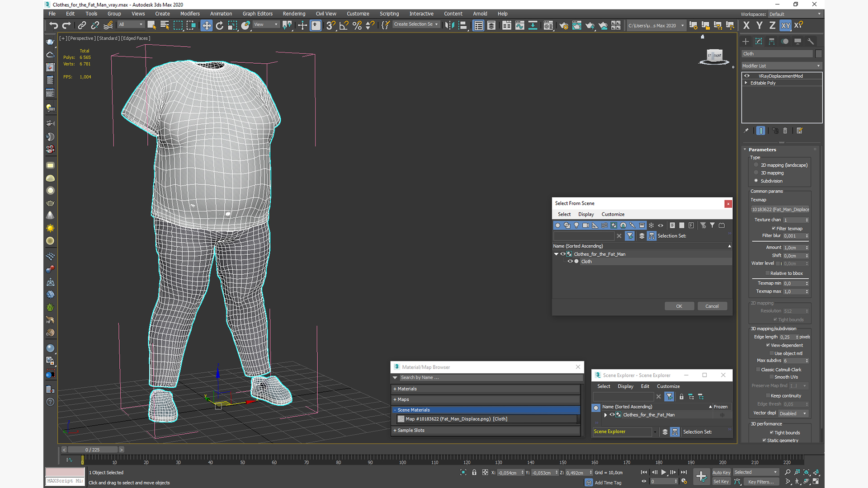Click the Set Key mode button
Image resolution: width=868 pixels, height=488 pixels.
click(721, 482)
